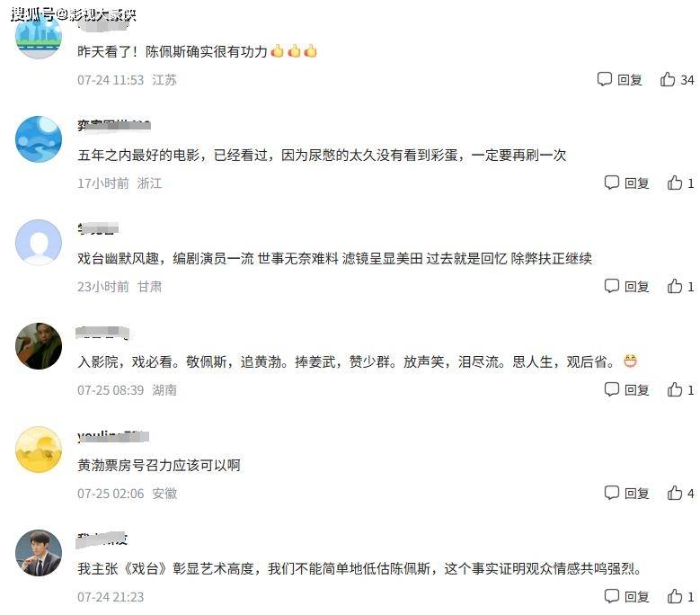Give thumbs up to 甘肃 comment
Image resolution: width=700 pixels, height=615 pixels.
click(675, 286)
